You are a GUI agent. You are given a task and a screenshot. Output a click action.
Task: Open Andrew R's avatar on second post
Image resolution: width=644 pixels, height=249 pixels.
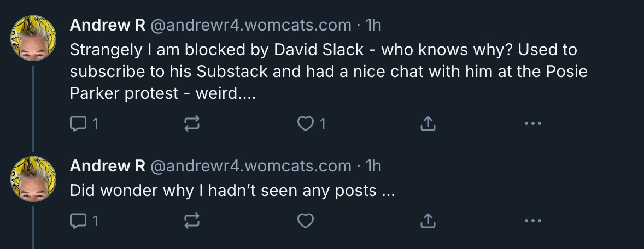pos(34,179)
